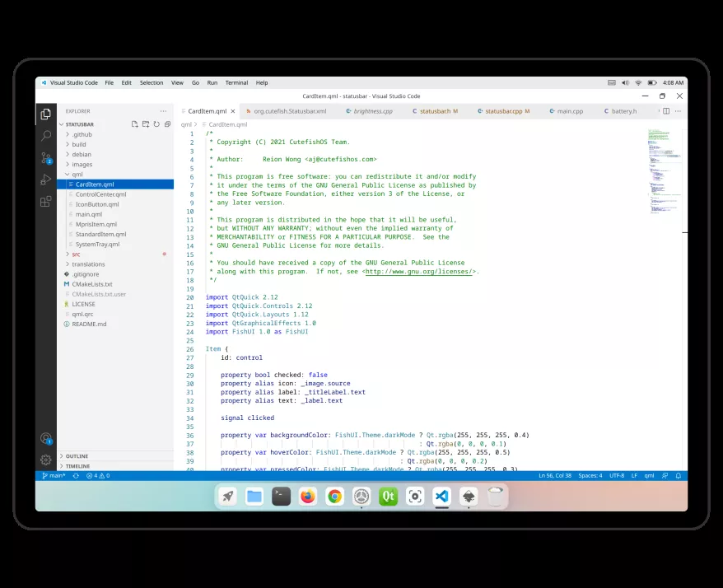Open the Terminal menu
Viewport: 723px width, 588px height.
coord(236,82)
